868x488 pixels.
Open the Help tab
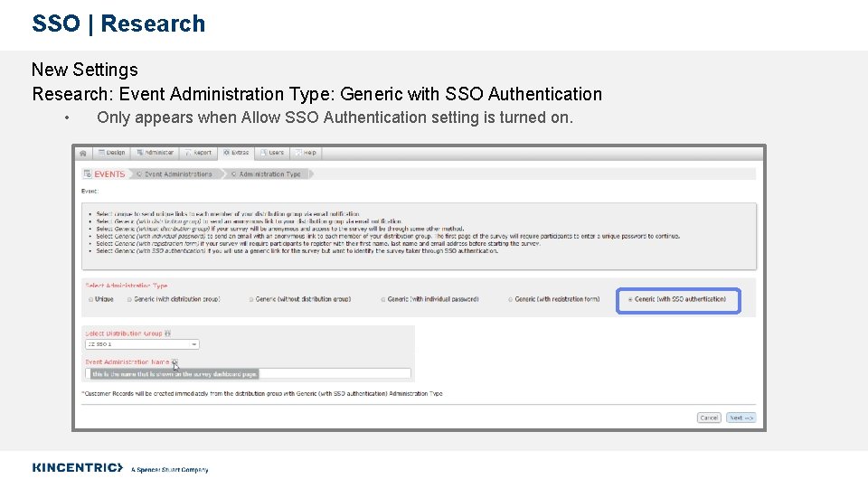click(306, 153)
